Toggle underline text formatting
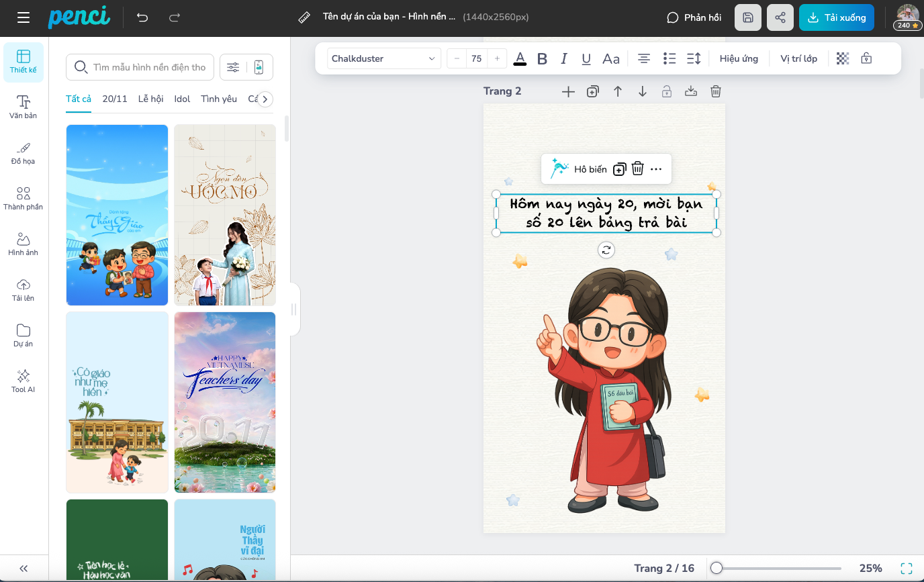924x582 pixels. point(586,59)
